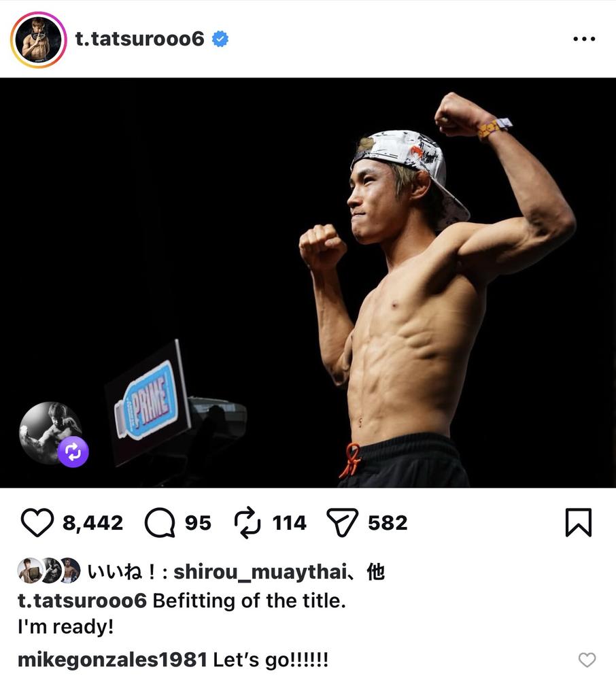View the 8,442 likes count
The height and width of the screenshot is (680, 616).
(x=92, y=522)
